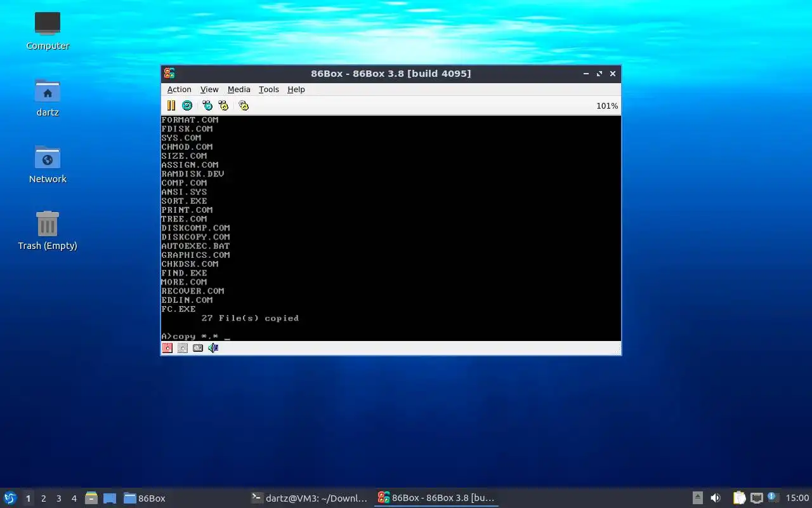
Task: Click the FC.EXE line in DOS output
Action: pos(178,309)
